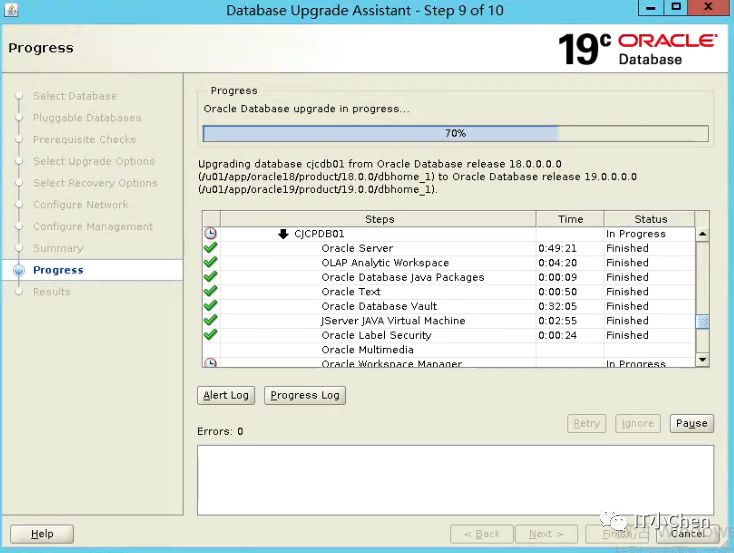Select the Select Recovery Options step

coord(95,183)
